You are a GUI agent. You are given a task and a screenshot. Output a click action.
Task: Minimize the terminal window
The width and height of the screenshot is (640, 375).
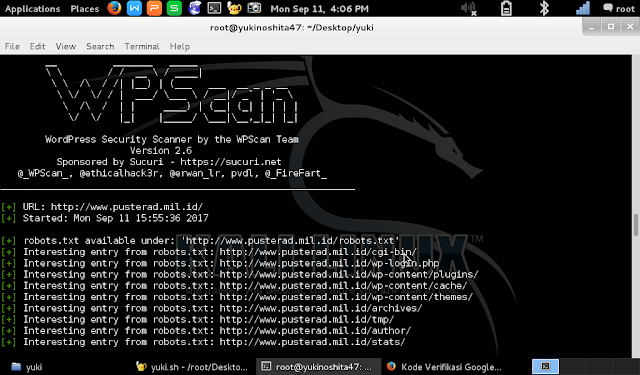pyautogui.click(x=591, y=27)
